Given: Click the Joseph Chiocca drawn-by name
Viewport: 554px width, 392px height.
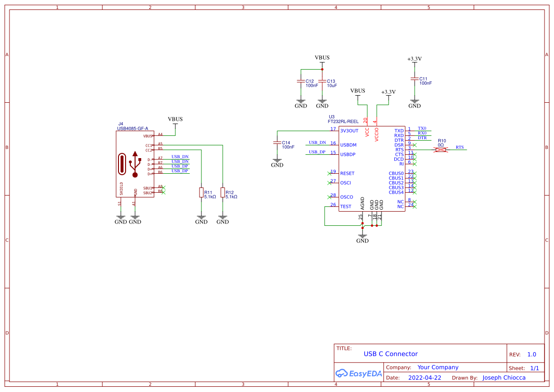Looking at the screenshot, I should (504, 377).
